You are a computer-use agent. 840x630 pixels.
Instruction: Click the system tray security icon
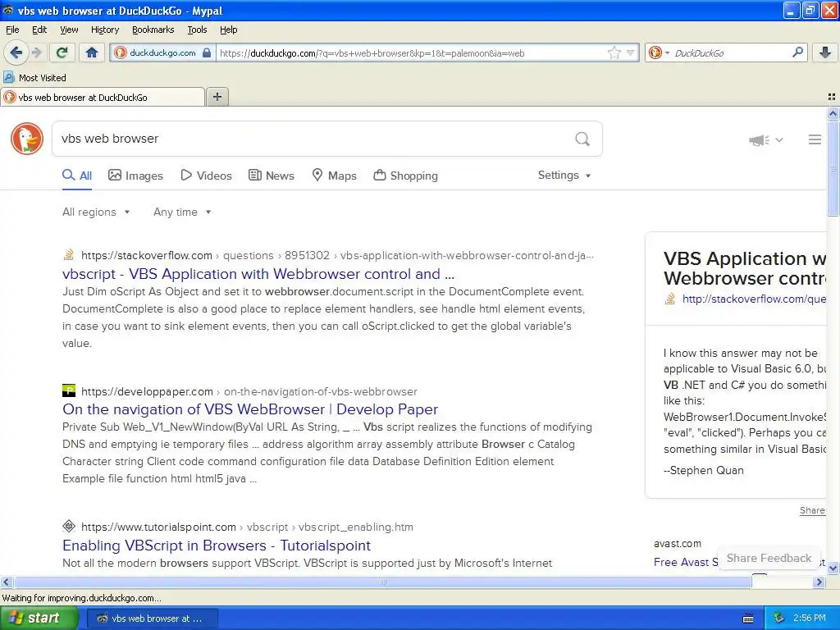[779, 618]
